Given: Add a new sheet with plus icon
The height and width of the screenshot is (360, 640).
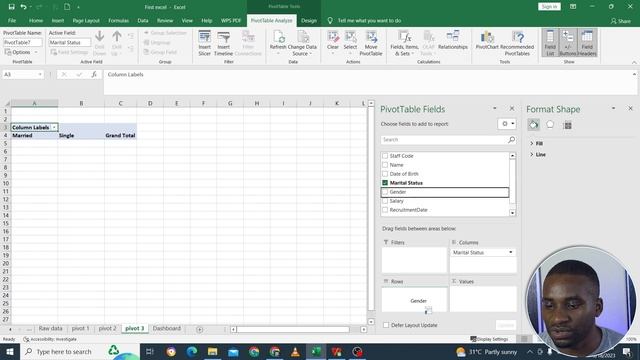Looking at the screenshot, I should click(200, 329).
